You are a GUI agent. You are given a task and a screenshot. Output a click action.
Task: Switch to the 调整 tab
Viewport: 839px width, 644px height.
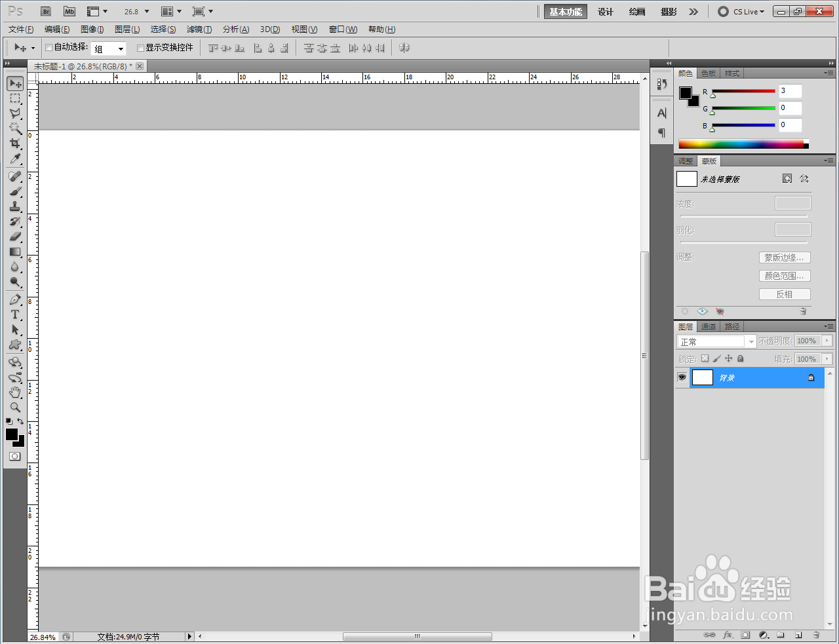coord(686,161)
